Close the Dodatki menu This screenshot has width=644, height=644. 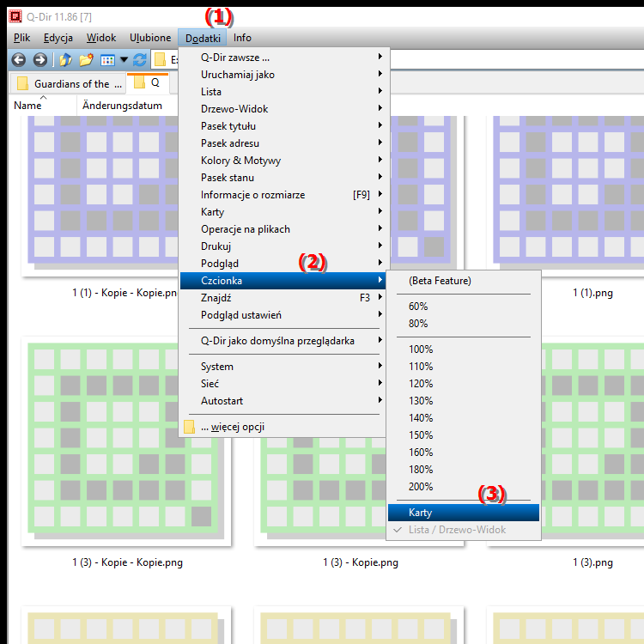pyautogui.click(x=203, y=38)
